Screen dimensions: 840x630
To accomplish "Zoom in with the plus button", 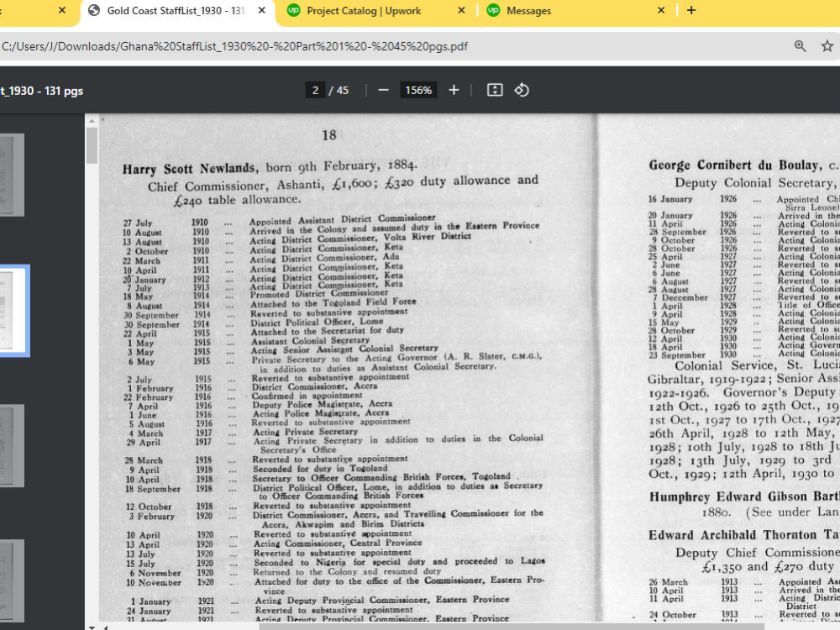I will [x=454, y=90].
